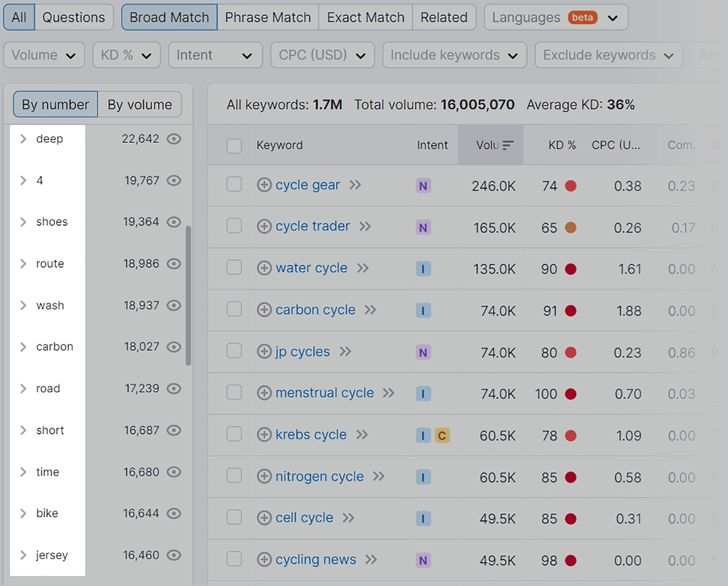Click the "jp cycles" keyword link
728x586 pixels.
pos(302,351)
